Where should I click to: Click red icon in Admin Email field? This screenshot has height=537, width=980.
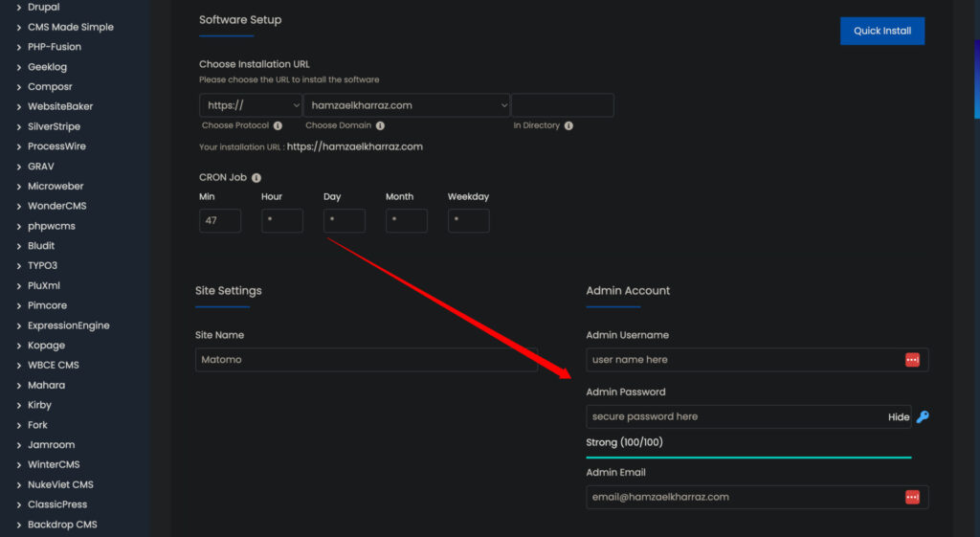(x=912, y=497)
